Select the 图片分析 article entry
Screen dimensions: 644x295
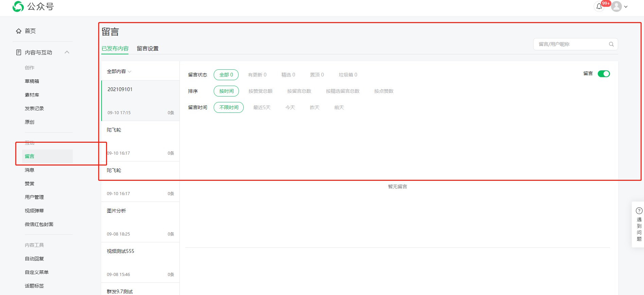pyautogui.click(x=140, y=222)
